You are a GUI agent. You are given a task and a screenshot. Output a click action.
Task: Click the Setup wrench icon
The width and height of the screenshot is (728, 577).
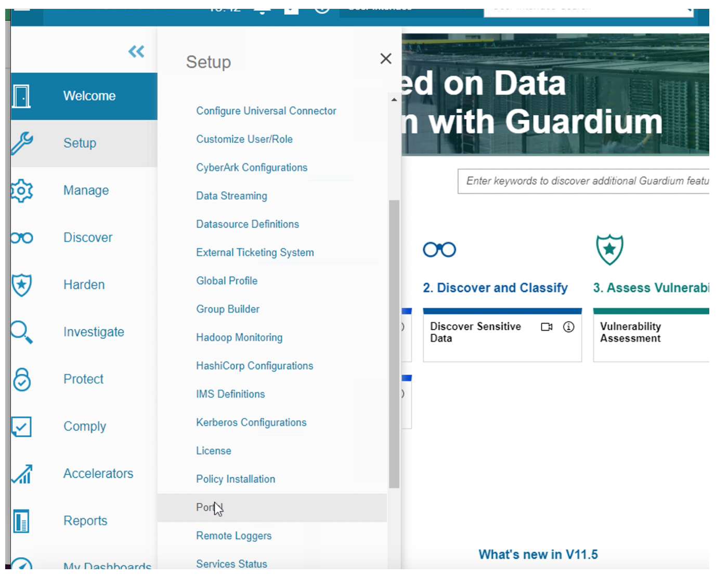point(22,143)
